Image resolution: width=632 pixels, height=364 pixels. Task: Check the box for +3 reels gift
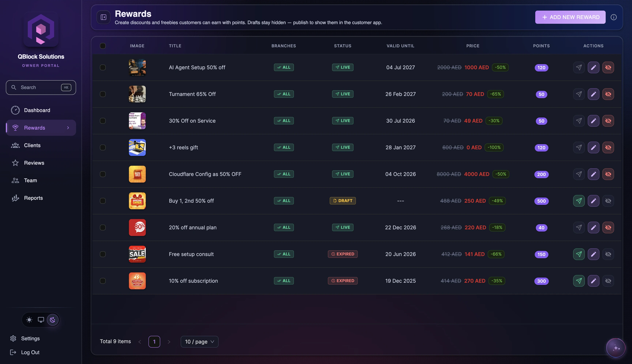(103, 147)
